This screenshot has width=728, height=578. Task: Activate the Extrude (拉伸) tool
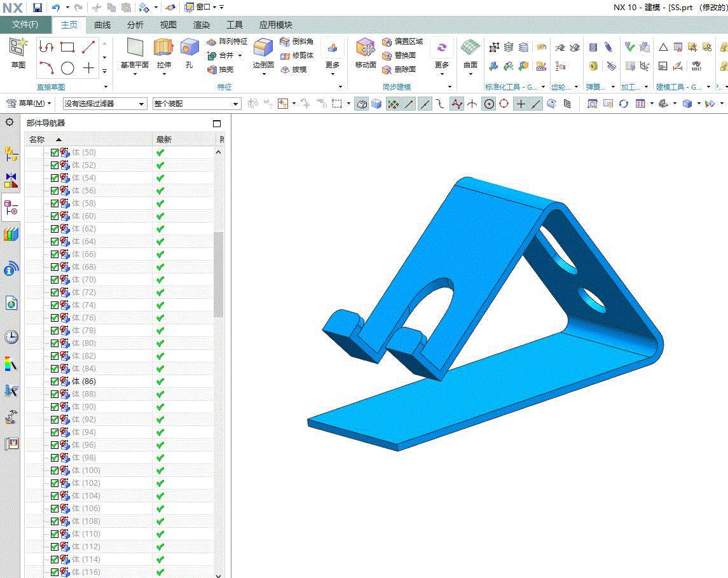pyautogui.click(x=163, y=53)
